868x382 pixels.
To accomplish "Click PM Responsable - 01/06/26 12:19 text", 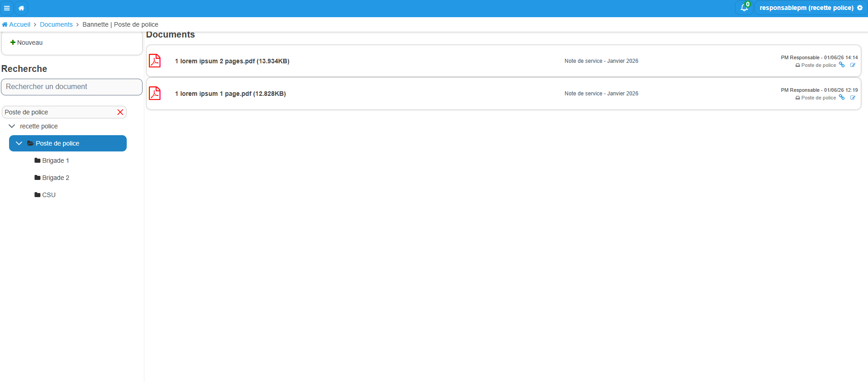I will click(x=819, y=90).
